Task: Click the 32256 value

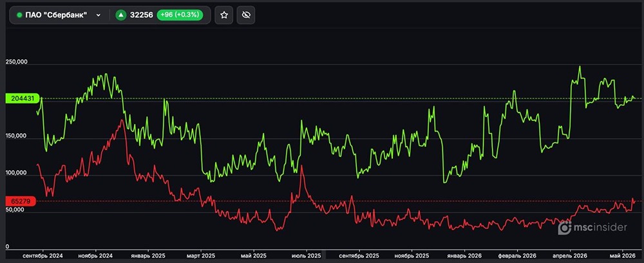Action: tap(141, 15)
